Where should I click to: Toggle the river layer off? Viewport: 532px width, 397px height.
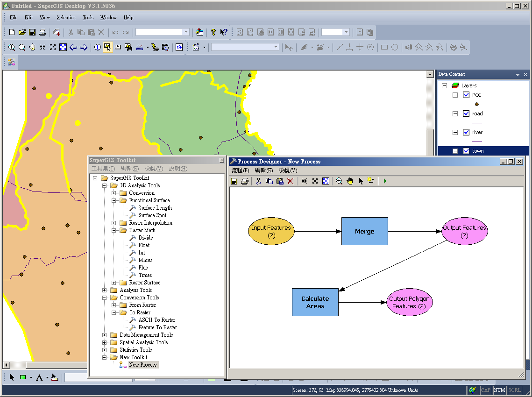pos(466,132)
